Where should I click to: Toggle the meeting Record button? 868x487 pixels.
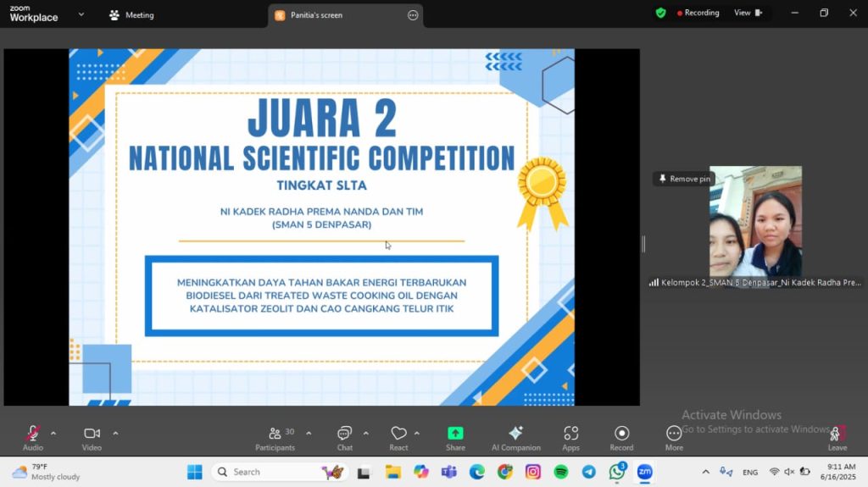621,434
